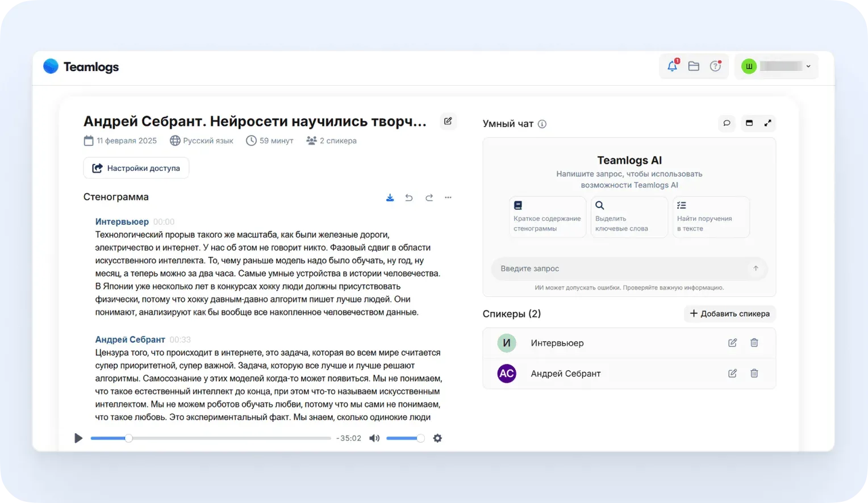Open player settings gear
This screenshot has width=868, height=503.
point(437,438)
